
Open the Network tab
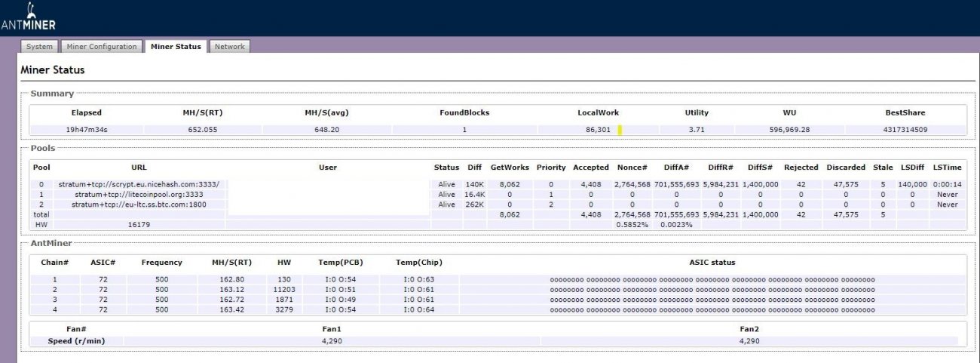229,47
